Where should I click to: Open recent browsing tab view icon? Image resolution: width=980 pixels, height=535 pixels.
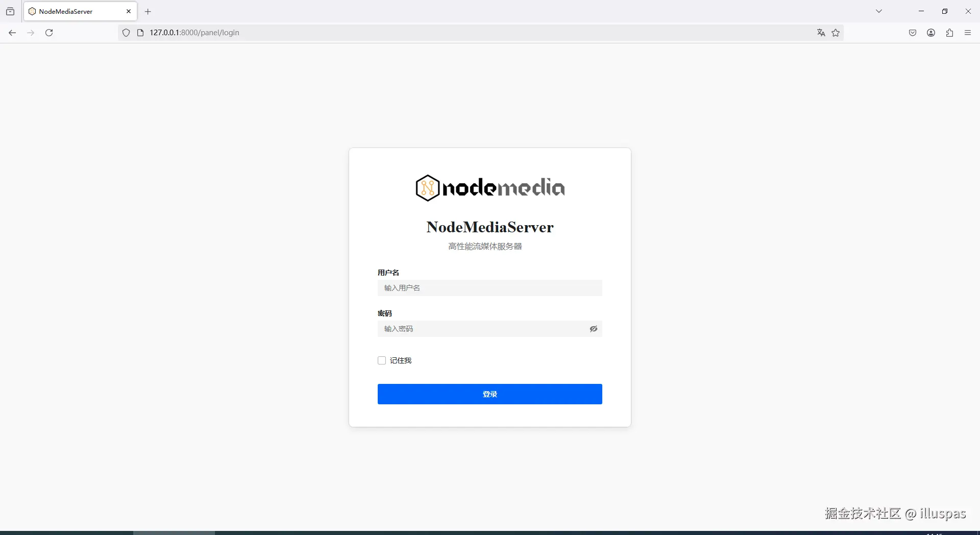coord(10,11)
